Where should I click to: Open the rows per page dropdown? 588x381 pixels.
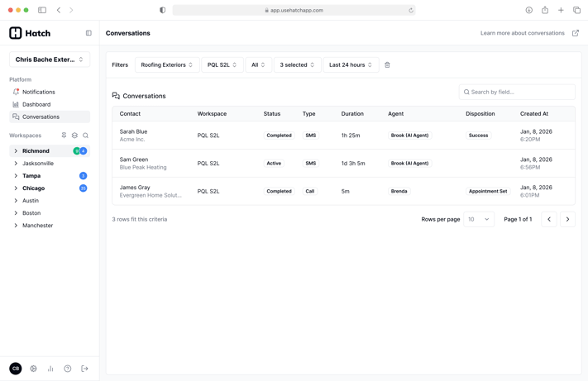click(x=479, y=219)
